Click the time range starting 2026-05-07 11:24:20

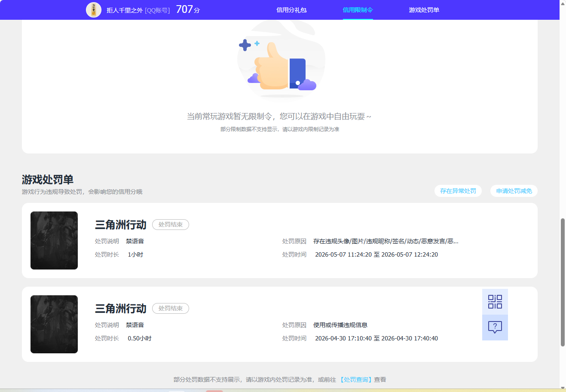pos(376,254)
